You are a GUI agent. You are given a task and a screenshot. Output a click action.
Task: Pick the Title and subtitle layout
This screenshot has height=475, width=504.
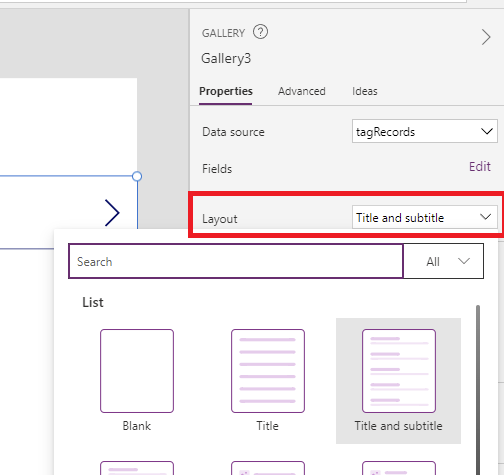point(399,381)
